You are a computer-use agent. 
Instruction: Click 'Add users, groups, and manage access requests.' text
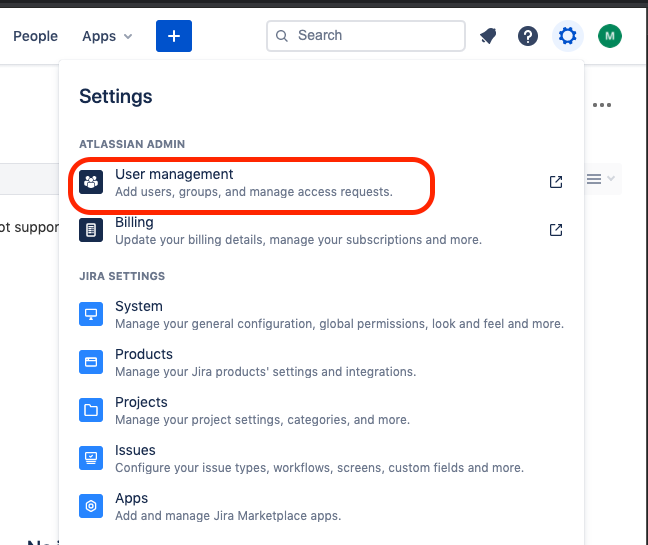point(254,192)
